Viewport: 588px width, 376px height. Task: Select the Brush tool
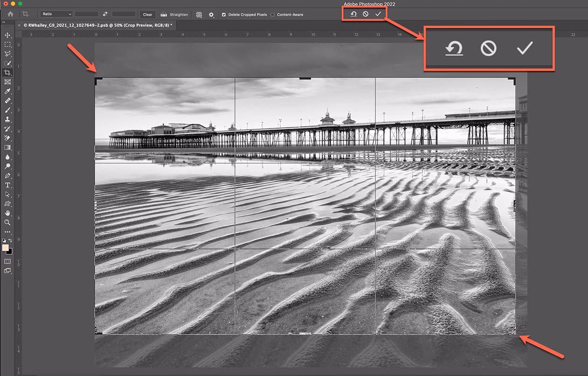[x=7, y=110]
